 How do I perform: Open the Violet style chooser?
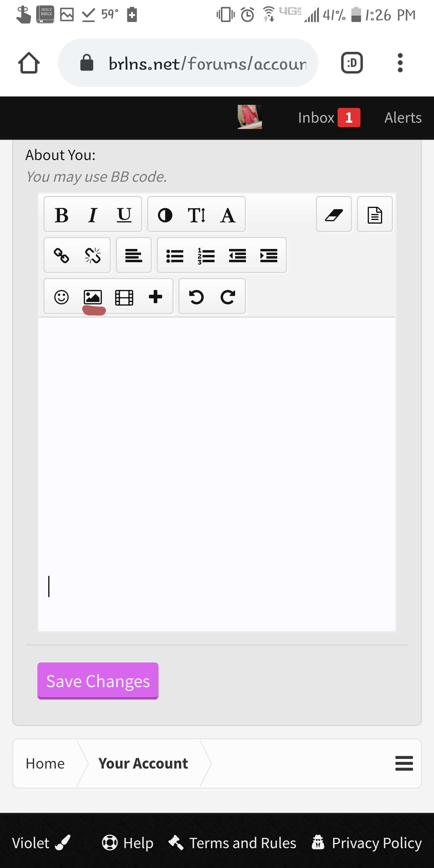coord(41,843)
